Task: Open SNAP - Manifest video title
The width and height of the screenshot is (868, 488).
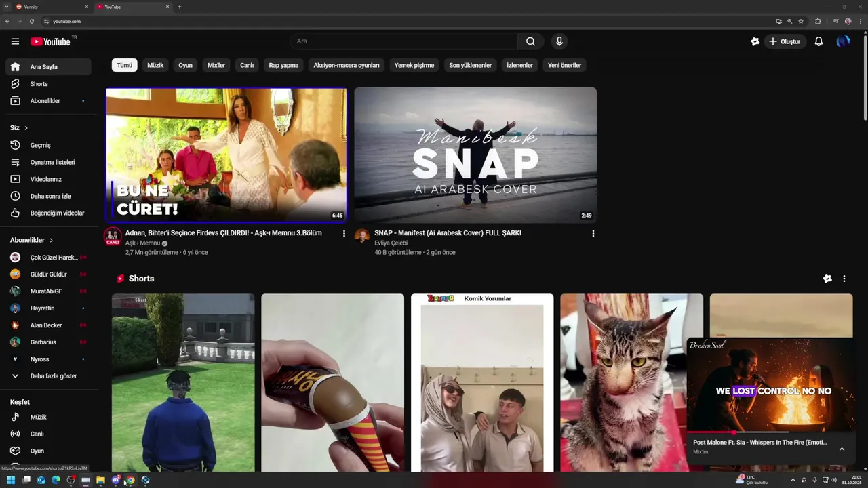Action: [x=448, y=233]
